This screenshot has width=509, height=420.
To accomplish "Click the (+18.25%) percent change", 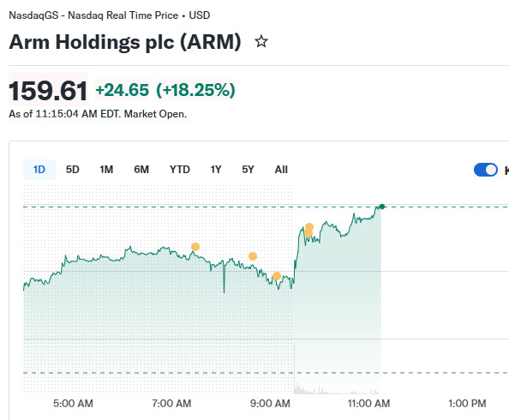I will point(195,90).
